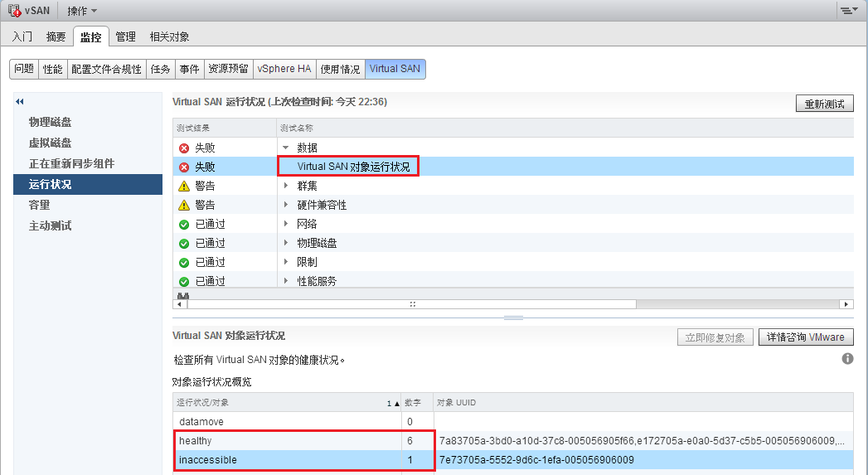This screenshot has width=868, height=475.
Task: Click the 详情咨询 VMware button
Action: coord(806,337)
